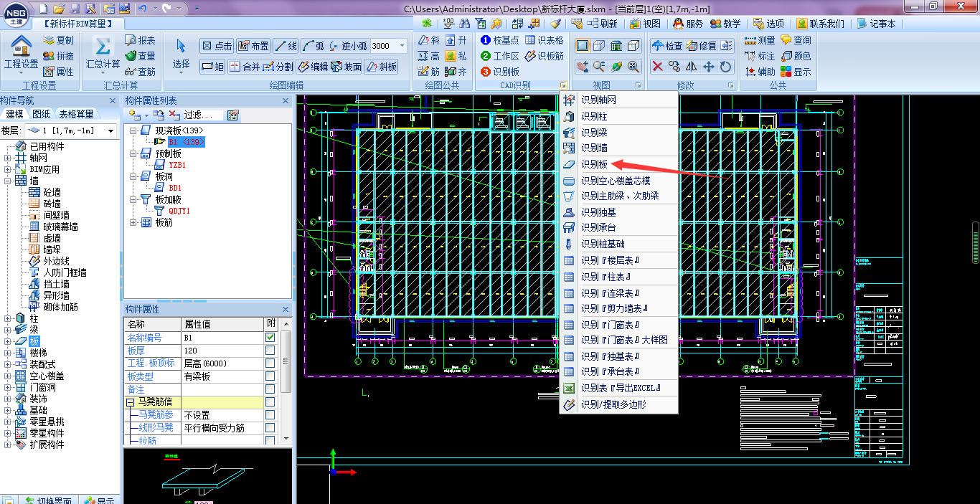Check the 板类型 attach checkbox

pyautogui.click(x=270, y=376)
